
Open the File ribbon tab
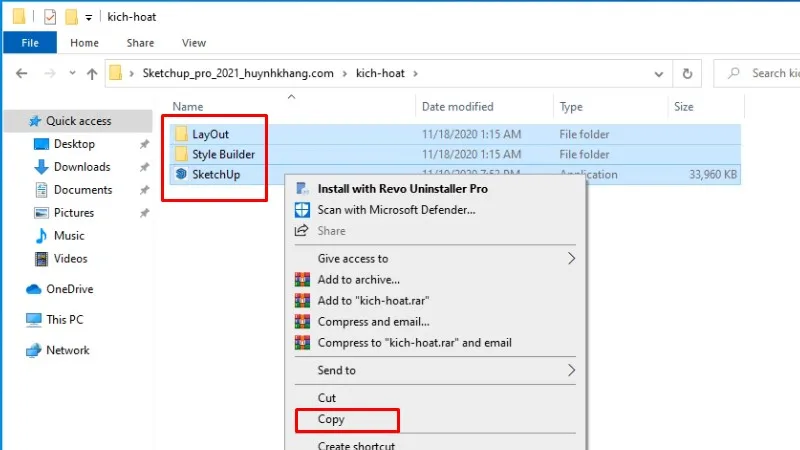click(x=30, y=43)
